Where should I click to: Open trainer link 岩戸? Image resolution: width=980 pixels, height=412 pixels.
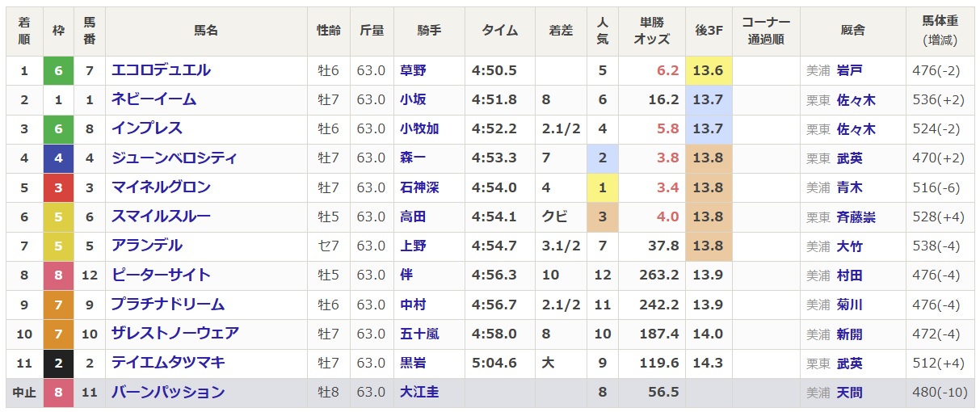point(849,71)
